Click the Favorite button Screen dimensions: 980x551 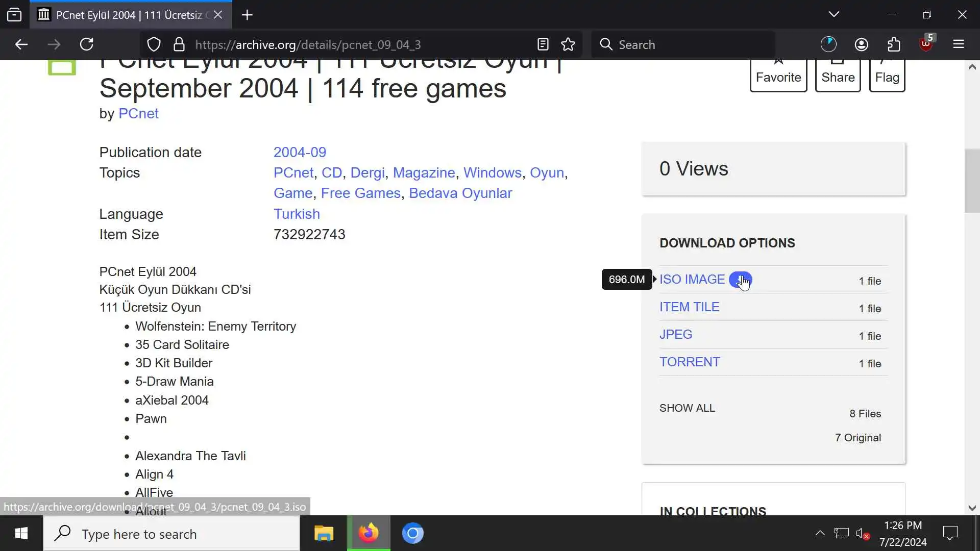click(x=778, y=76)
